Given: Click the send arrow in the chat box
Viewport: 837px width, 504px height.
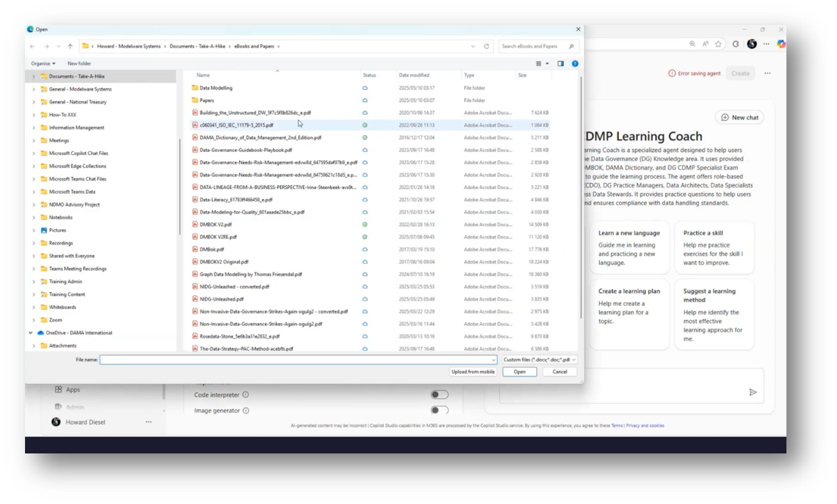Looking at the screenshot, I should pos(753,392).
